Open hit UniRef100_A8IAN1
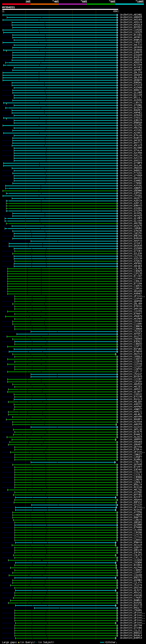Screen dimensions: 146x644 [131, 15]
